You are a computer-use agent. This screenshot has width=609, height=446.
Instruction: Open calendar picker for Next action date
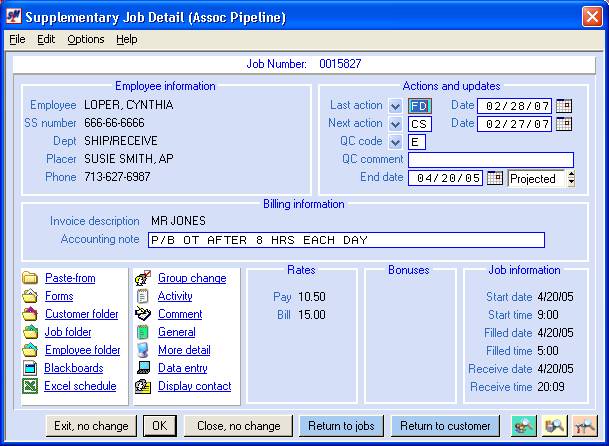(564, 124)
